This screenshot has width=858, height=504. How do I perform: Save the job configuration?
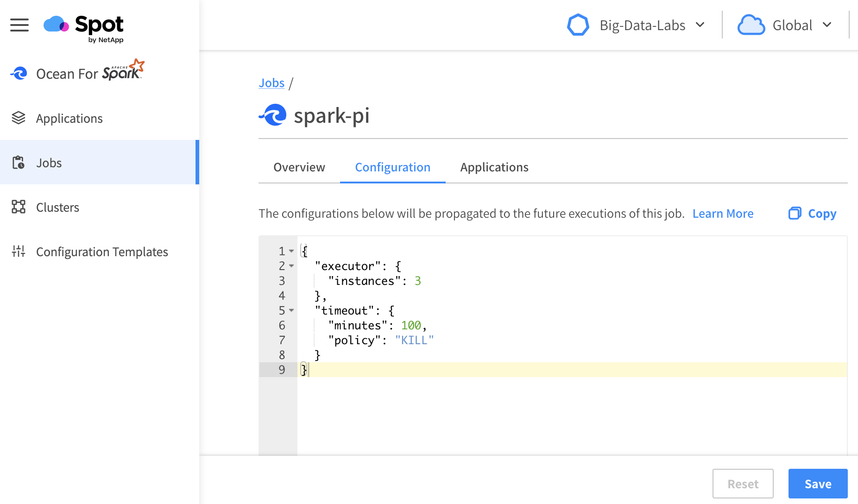tap(818, 484)
